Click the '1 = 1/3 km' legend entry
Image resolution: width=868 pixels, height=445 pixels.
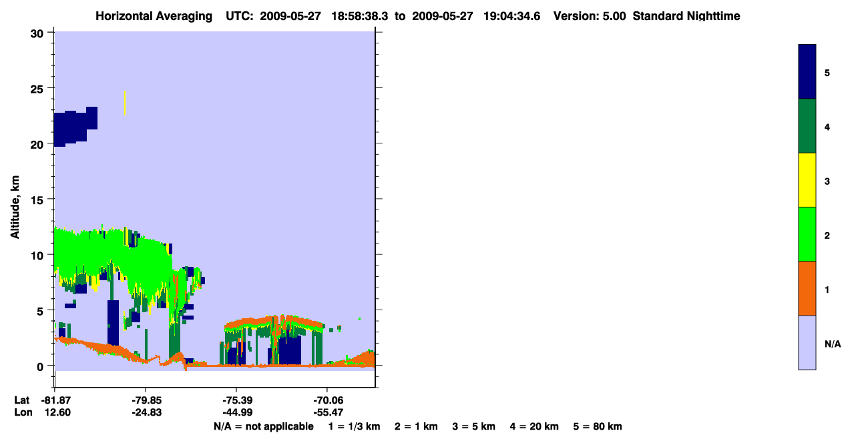tap(355, 426)
